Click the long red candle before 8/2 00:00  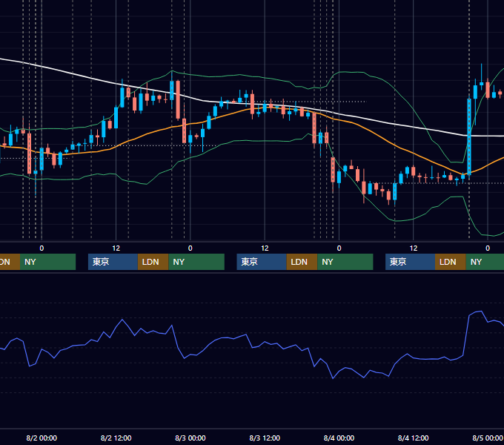[x=29, y=154]
